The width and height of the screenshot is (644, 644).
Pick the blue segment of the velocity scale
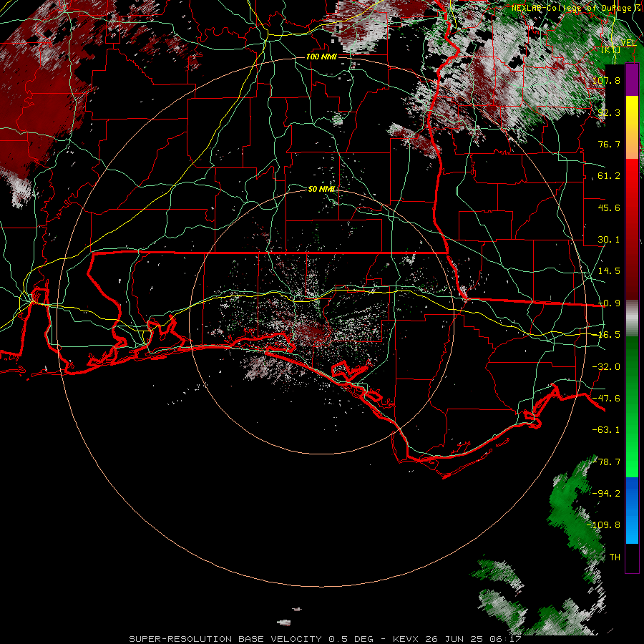click(x=632, y=510)
